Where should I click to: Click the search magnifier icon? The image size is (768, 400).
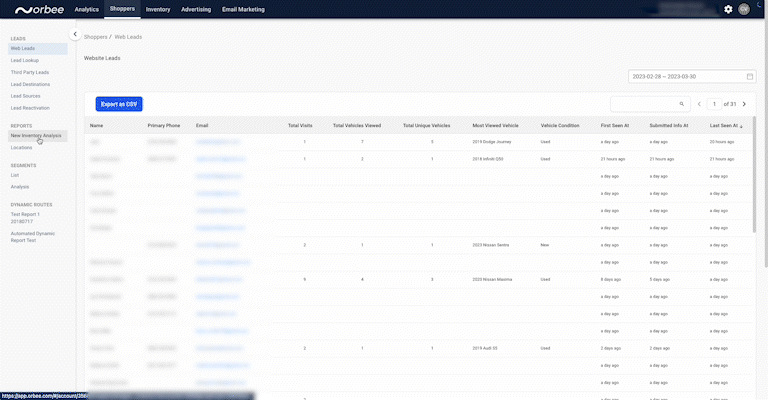click(x=681, y=104)
